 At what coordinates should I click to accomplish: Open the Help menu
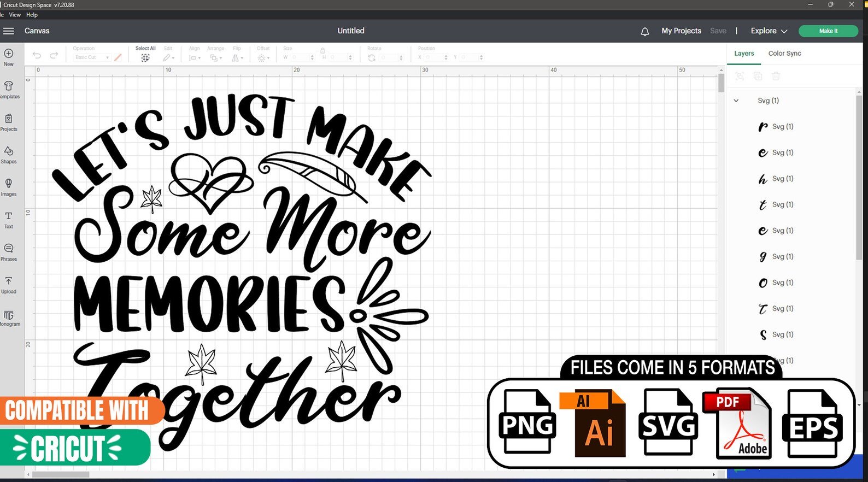32,15
